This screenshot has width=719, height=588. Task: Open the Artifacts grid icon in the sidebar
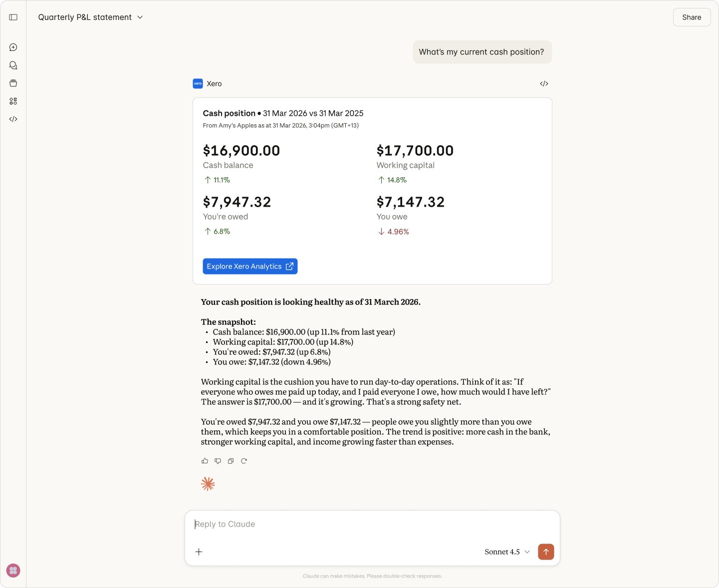tap(13, 101)
